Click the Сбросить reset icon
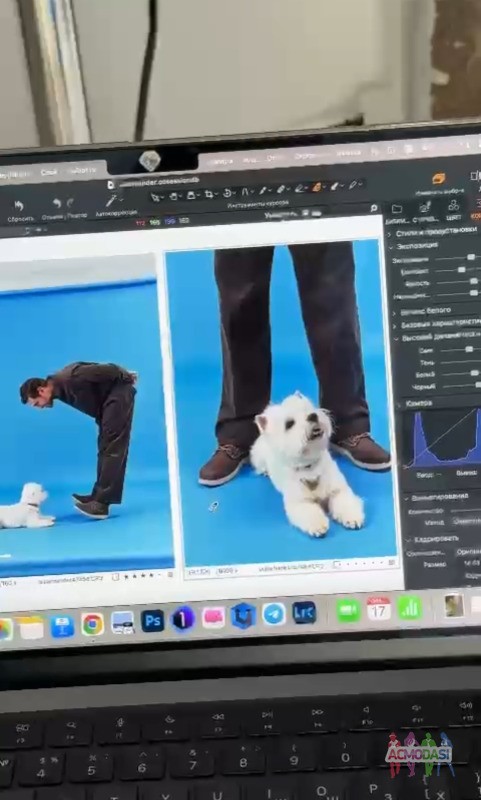This screenshot has height=800, width=481. pyautogui.click(x=19, y=206)
